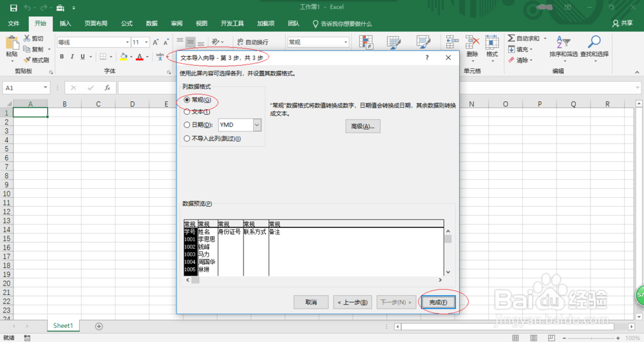Click the 上一步(B) button
Screen dimensions: 644x342
(x=353, y=302)
